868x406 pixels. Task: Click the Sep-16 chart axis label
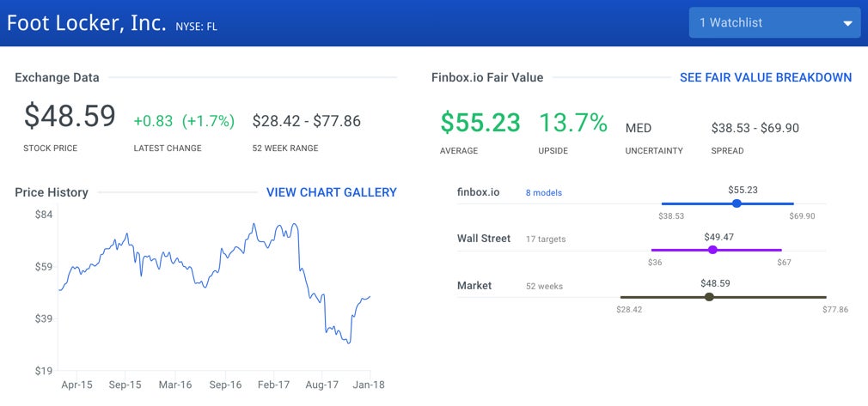(x=223, y=385)
